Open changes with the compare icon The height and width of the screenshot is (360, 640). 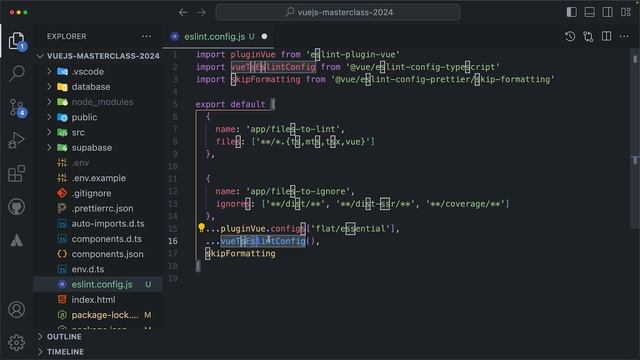(x=588, y=36)
